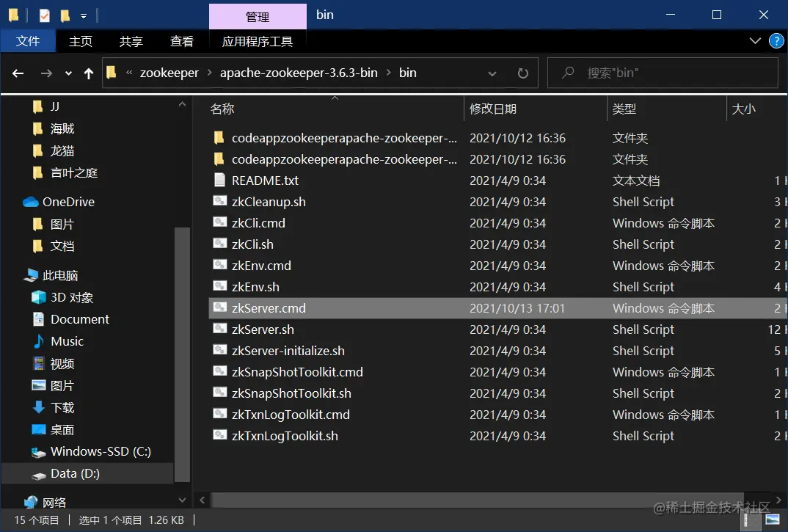Click the Properties quick access toolbar icon
Image resolution: width=788 pixels, height=532 pixels.
[x=44, y=15]
